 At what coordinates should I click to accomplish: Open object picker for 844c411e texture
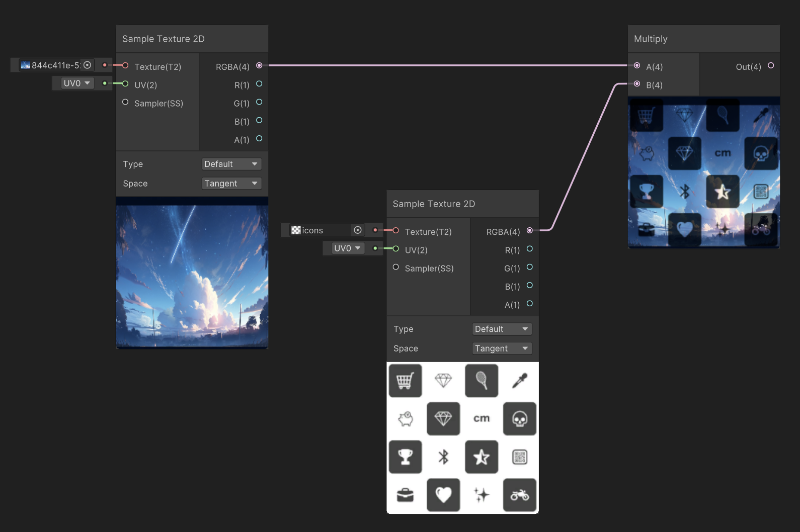point(87,65)
